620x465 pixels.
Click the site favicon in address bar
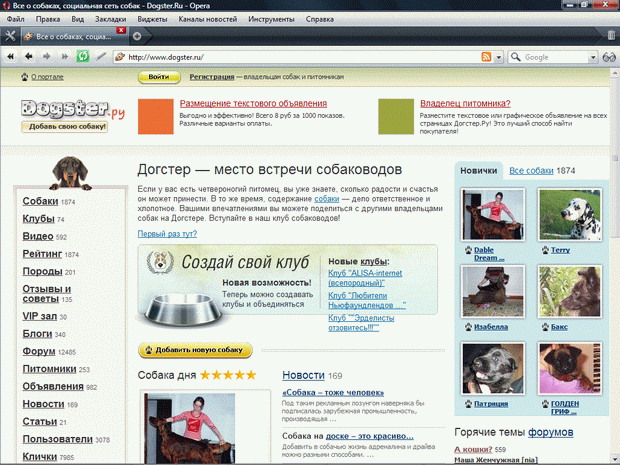[120, 57]
